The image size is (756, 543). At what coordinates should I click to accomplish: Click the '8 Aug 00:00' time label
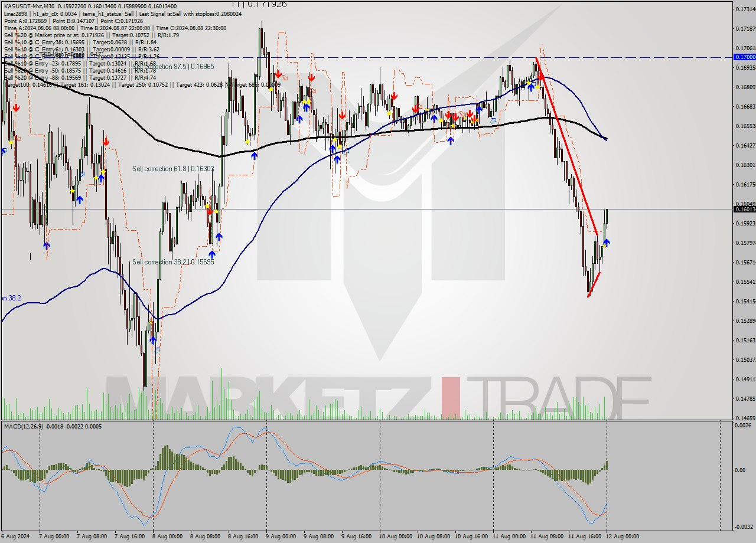pos(167,537)
